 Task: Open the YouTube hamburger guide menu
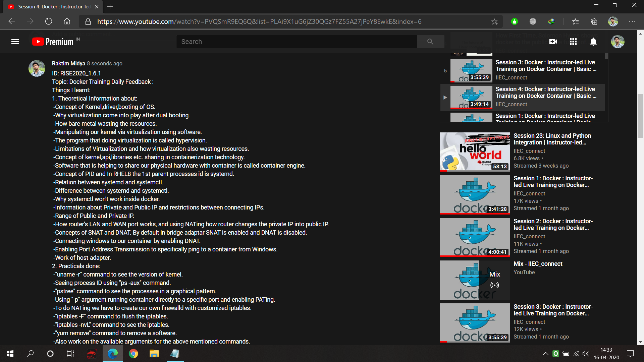pos(15,42)
